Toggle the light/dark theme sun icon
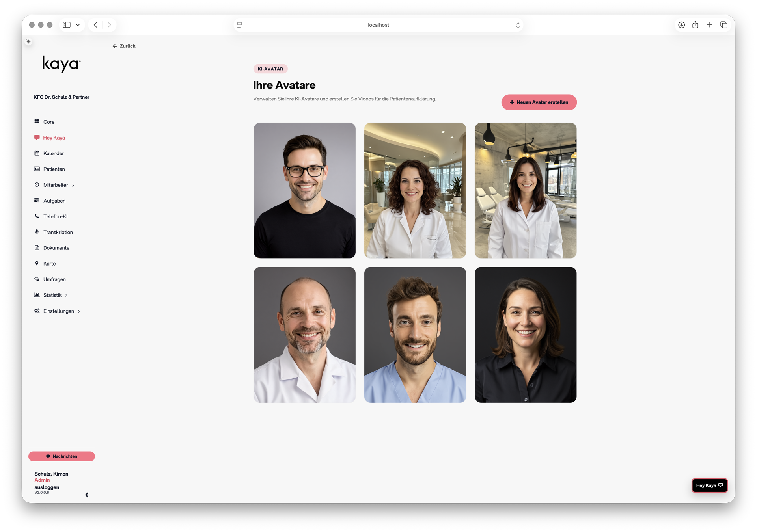Viewport: 757px width, 532px height. [28, 41]
